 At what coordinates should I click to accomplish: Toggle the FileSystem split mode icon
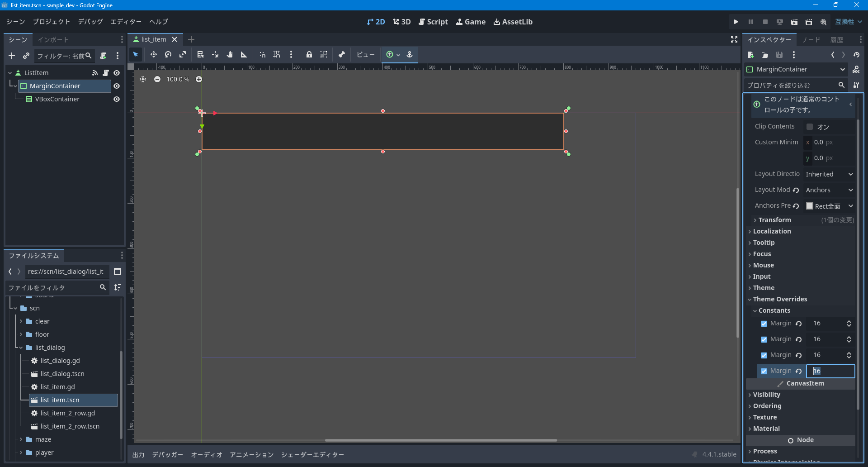[x=118, y=272]
